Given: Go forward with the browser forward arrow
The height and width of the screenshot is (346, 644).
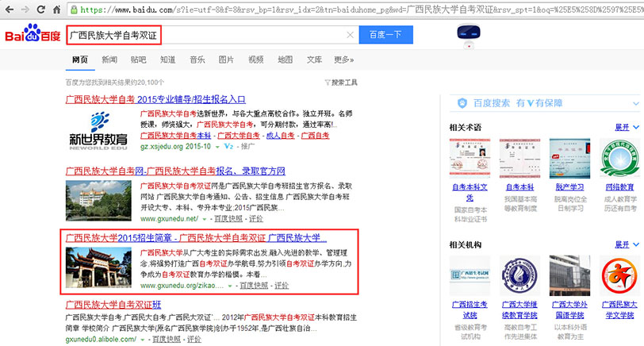Looking at the screenshot, I should [x=25, y=9].
